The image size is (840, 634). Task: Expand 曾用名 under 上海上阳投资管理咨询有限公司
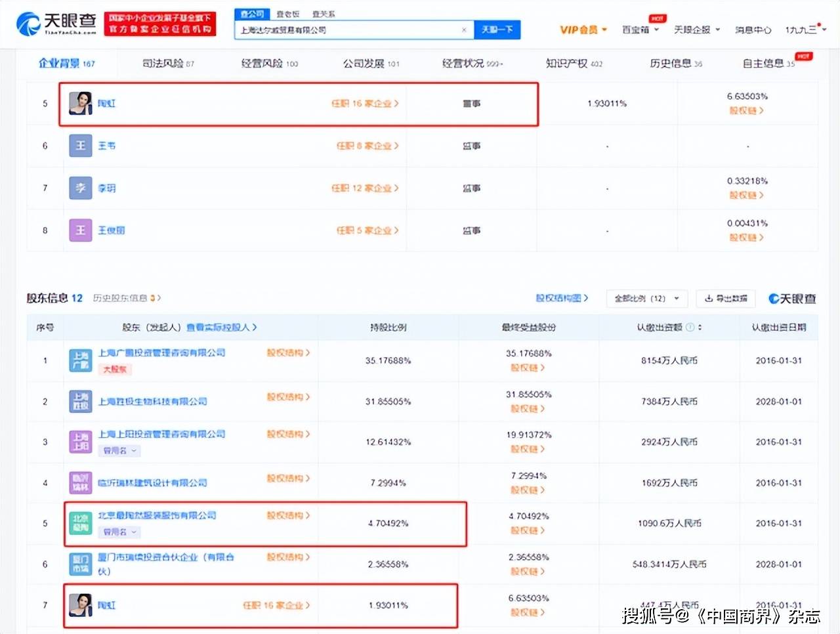pos(120,451)
